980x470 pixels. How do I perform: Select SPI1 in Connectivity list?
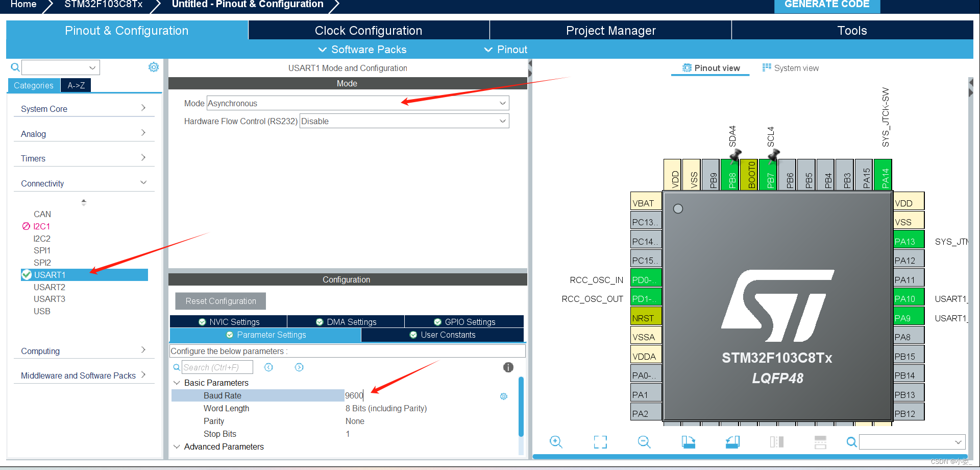pos(42,250)
